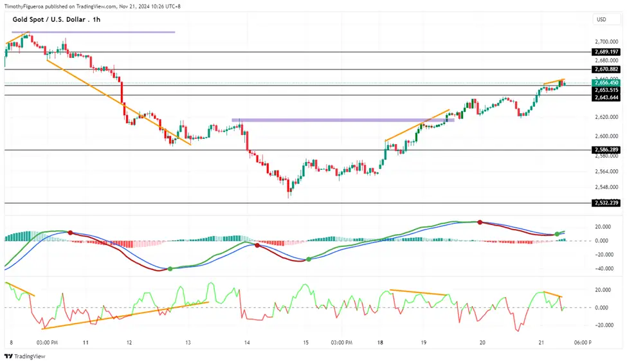Screen dimensions: 627x364
Task: Click the green current price label 2,656.450
Action: tap(606, 82)
